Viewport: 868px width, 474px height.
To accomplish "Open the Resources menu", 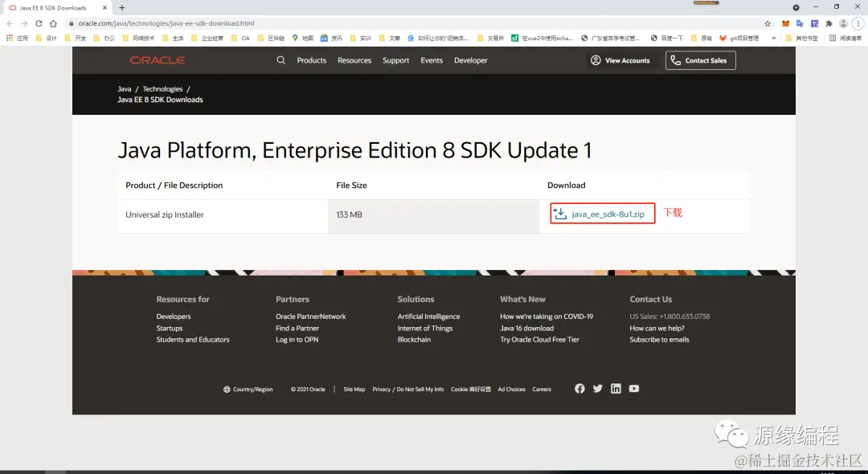I will tap(354, 60).
